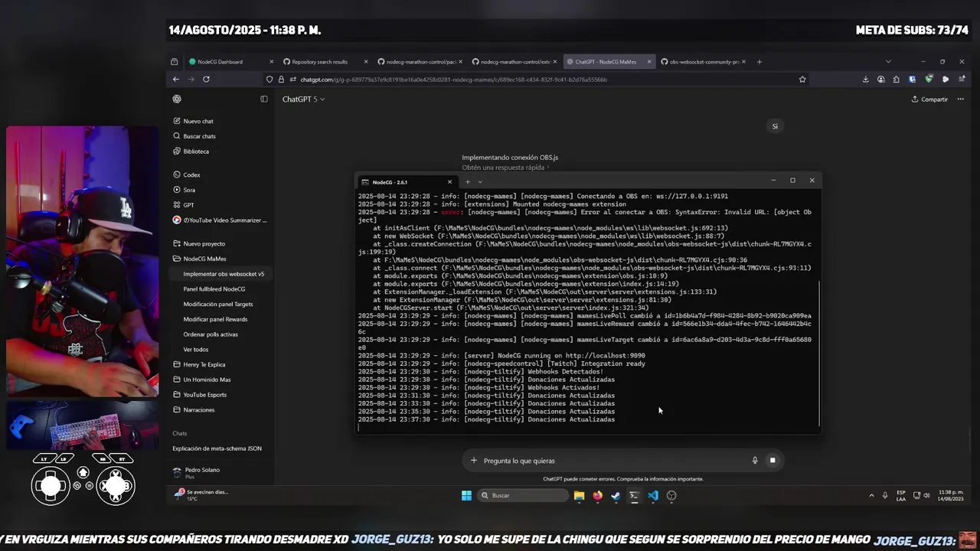
Task: Create a Nuevo proyecto
Action: click(x=199, y=243)
